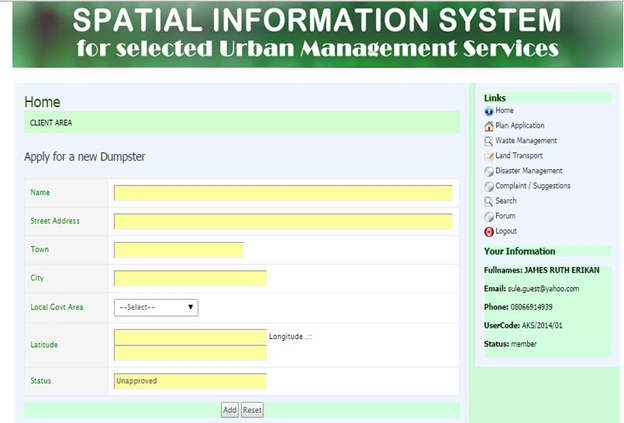
Task: Click the Disaster Management icon
Action: pyautogui.click(x=488, y=171)
